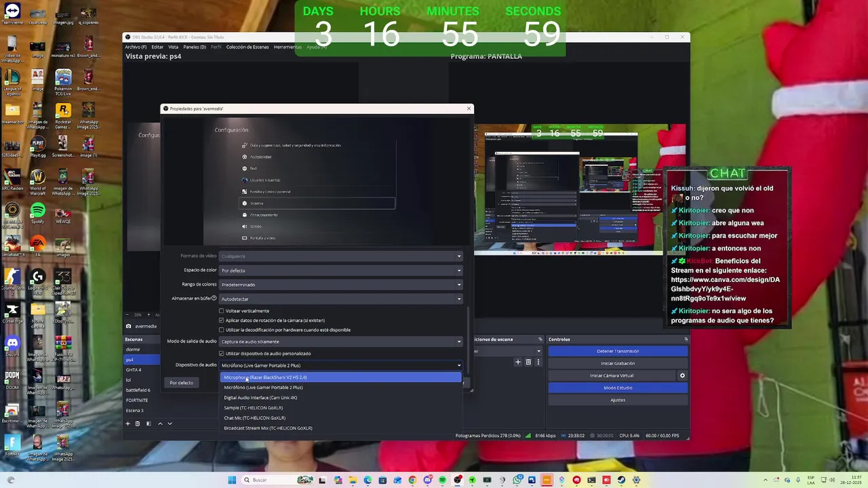Image resolution: width=868 pixels, height=488 pixels.
Task: Open TeamViewer desktop shortcut
Action: pos(12,14)
